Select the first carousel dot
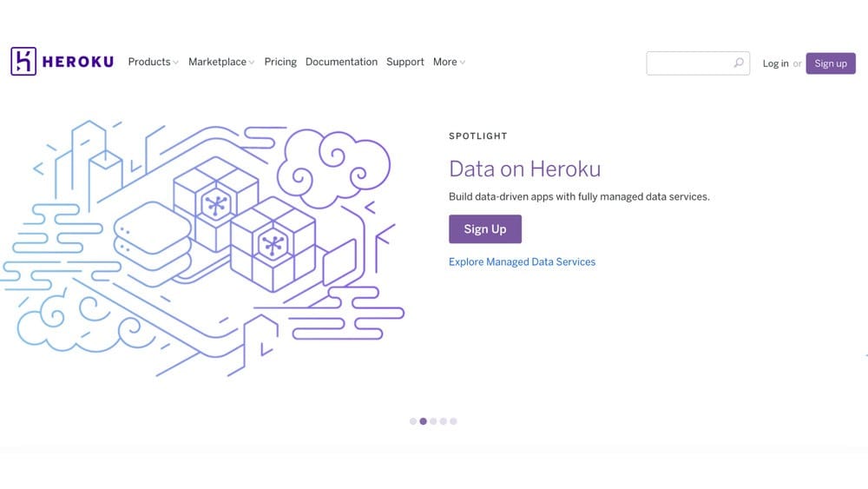The image size is (868, 489). pyautogui.click(x=413, y=421)
